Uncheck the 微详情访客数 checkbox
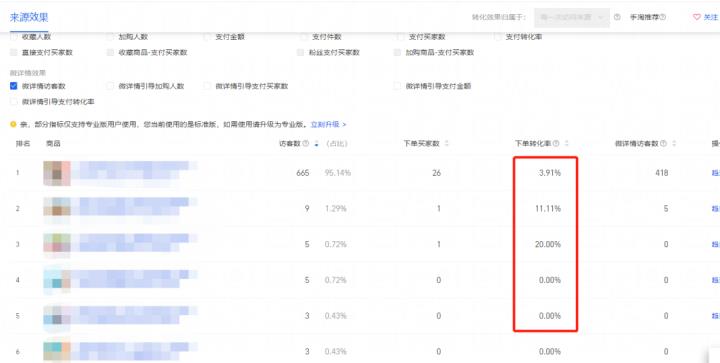This screenshot has width=720, height=363. tap(13, 86)
